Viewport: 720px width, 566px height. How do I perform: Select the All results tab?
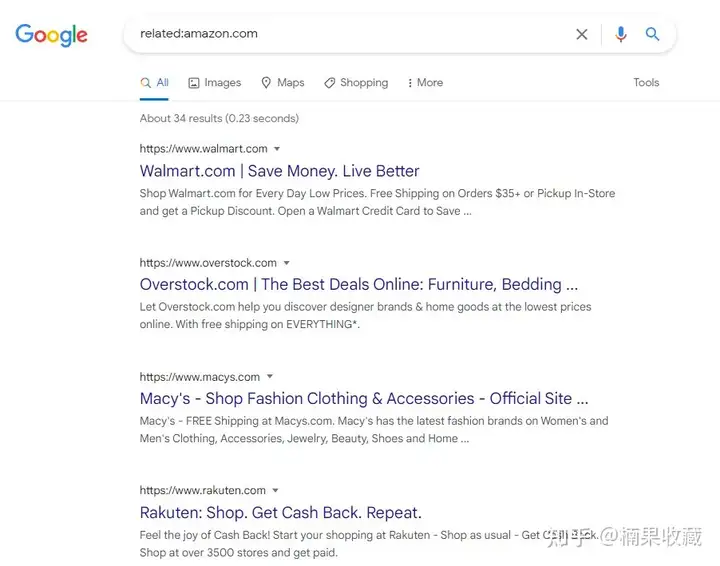point(155,83)
